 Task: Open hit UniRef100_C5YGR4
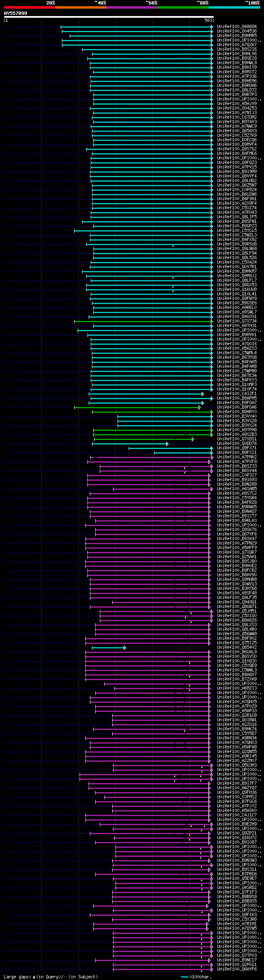[x=237, y=498]
